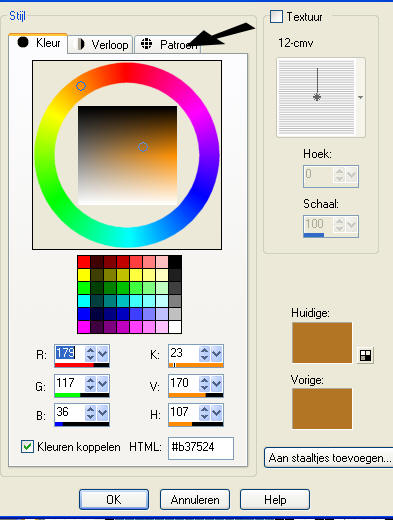Screen dimensions: 393x520
Task: Click the hue ring marker on color wheel
Action: coord(81,86)
